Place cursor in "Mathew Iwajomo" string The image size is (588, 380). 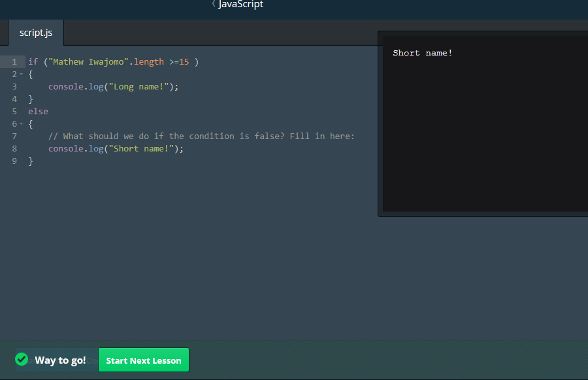pyautogui.click(x=88, y=62)
